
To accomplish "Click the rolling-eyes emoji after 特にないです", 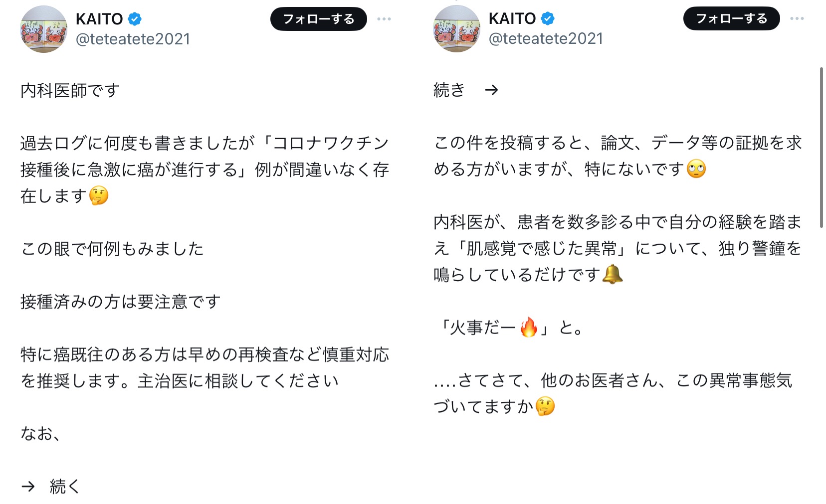I will 696,169.
